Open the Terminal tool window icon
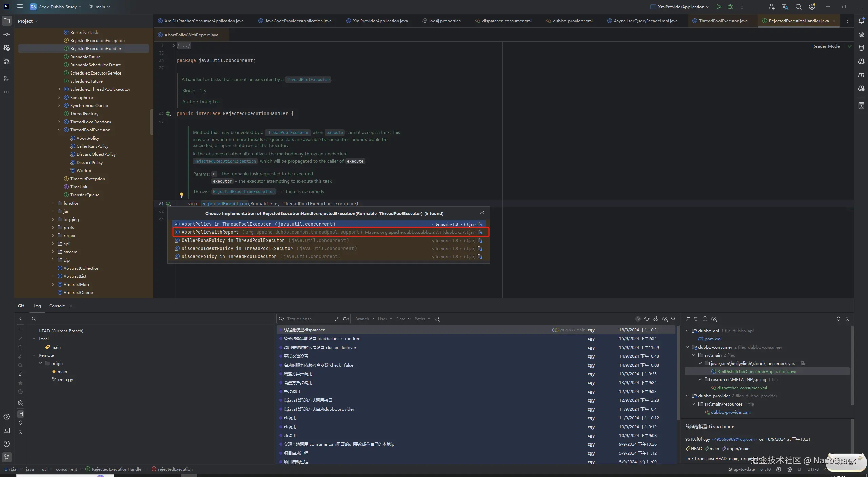This screenshot has width=868, height=477. 7,430
